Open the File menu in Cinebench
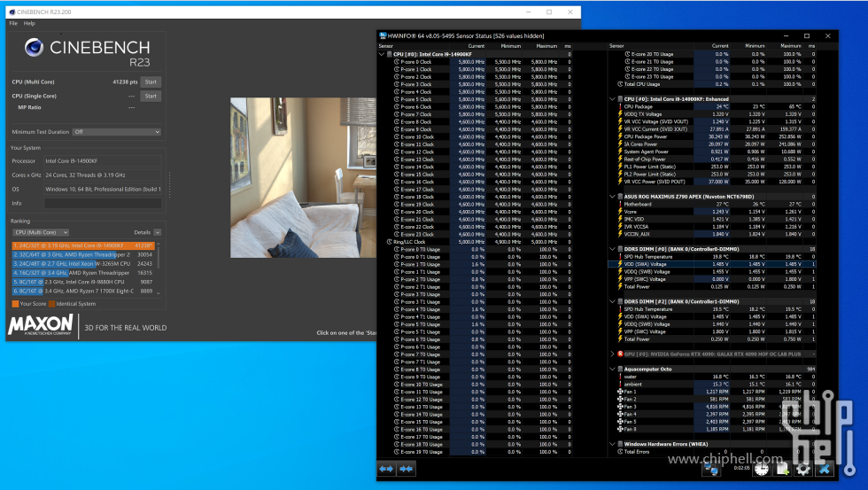Viewport: 868px width, 490px height. tap(13, 23)
